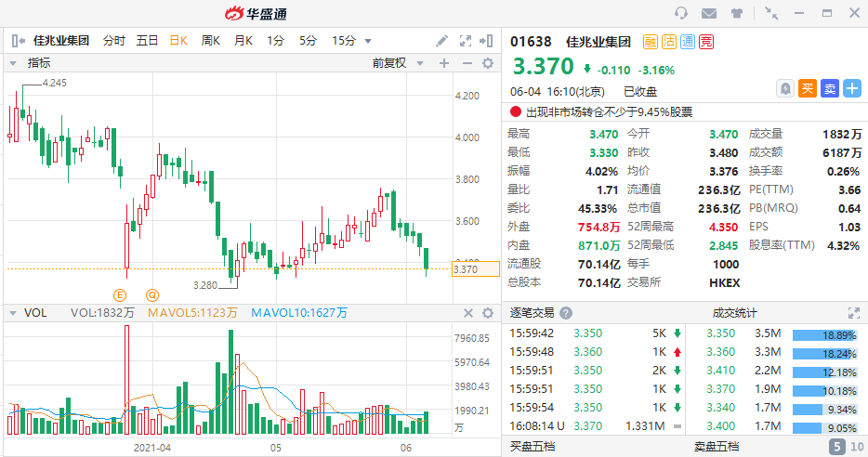This screenshot has width=868, height=457.
Task: Open customer service headset icon
Action: pos(681,13)
